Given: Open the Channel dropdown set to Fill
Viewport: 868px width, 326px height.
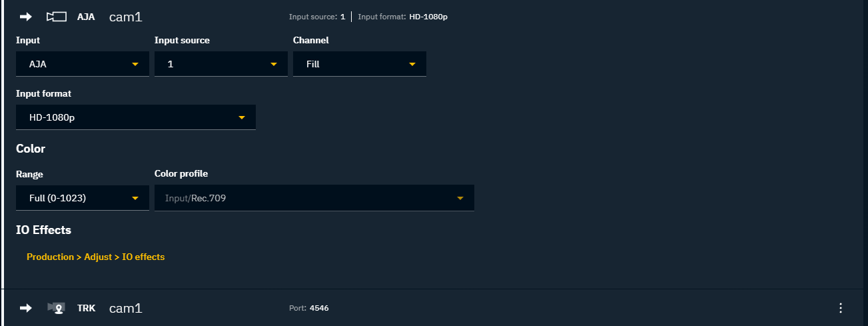Looking at the screenshot, I should point(360,64).
